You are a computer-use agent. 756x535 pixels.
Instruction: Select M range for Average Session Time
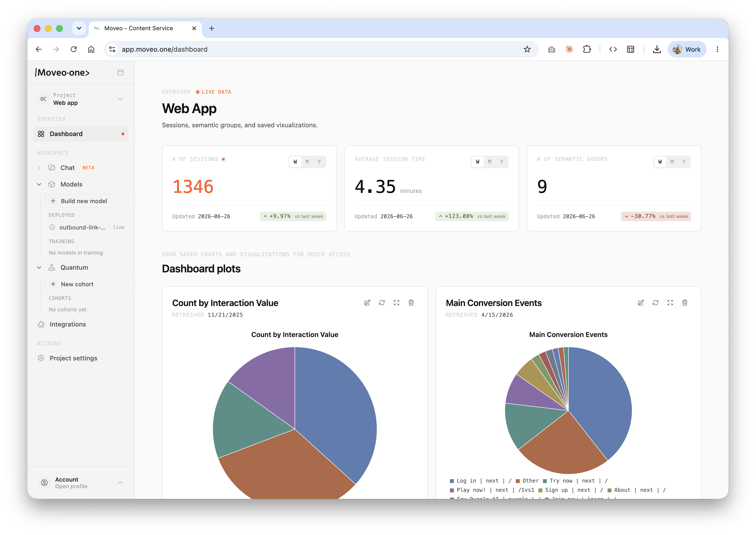pos(489,162)
